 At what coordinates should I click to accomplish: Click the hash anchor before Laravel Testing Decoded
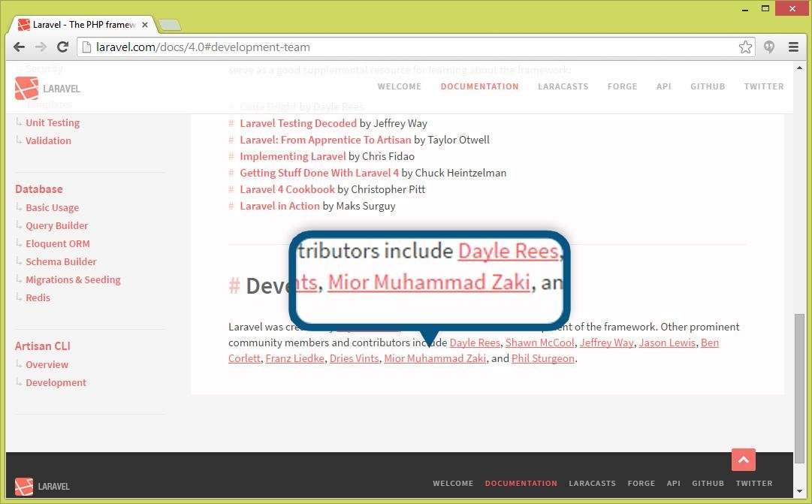231,123
